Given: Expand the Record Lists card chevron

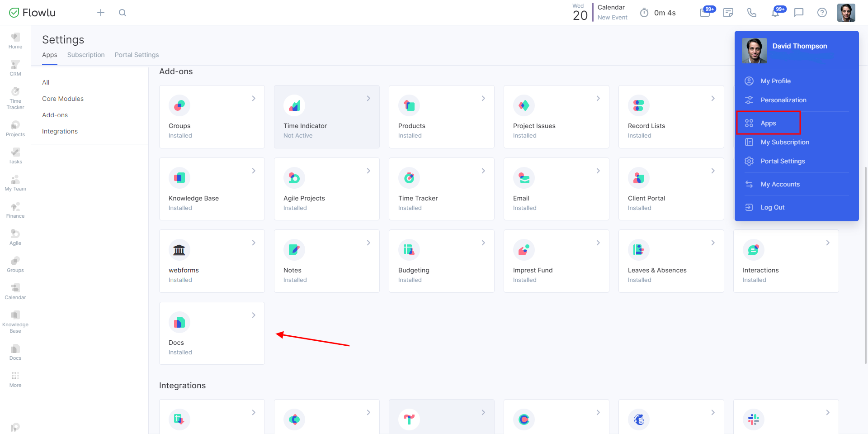Looking at the screenshot, I should point(713,98).
